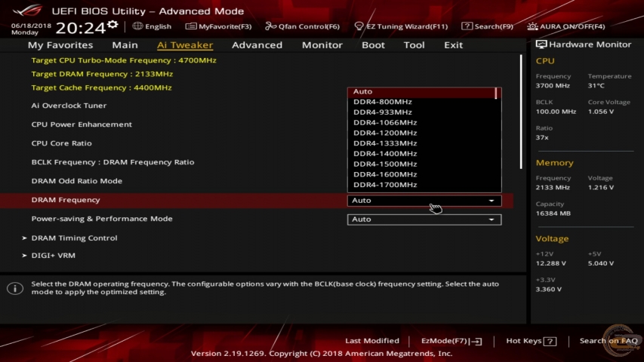This screenshot has width=644, height=362.
Task: Switch to EzMode(F7)
Action: click(x=451, y=341)
